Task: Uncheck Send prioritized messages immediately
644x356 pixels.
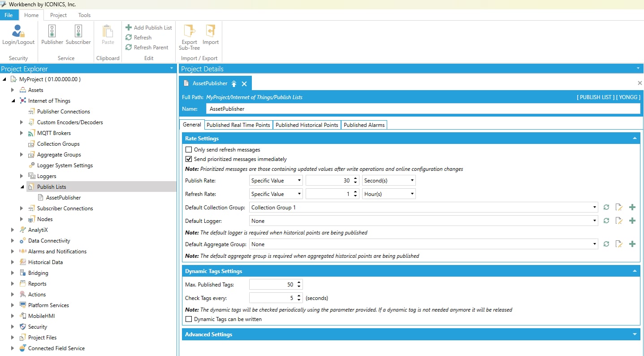Action: click(189, 159)
